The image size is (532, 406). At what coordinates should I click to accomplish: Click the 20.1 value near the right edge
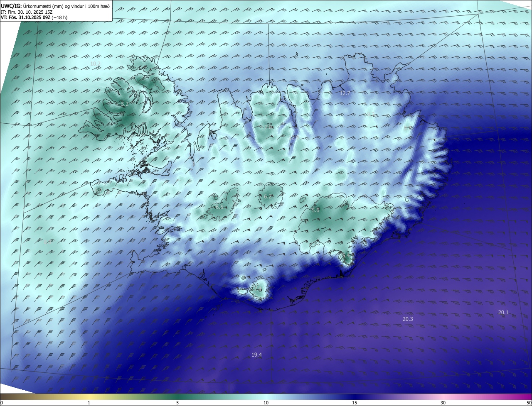click(503, 313)
